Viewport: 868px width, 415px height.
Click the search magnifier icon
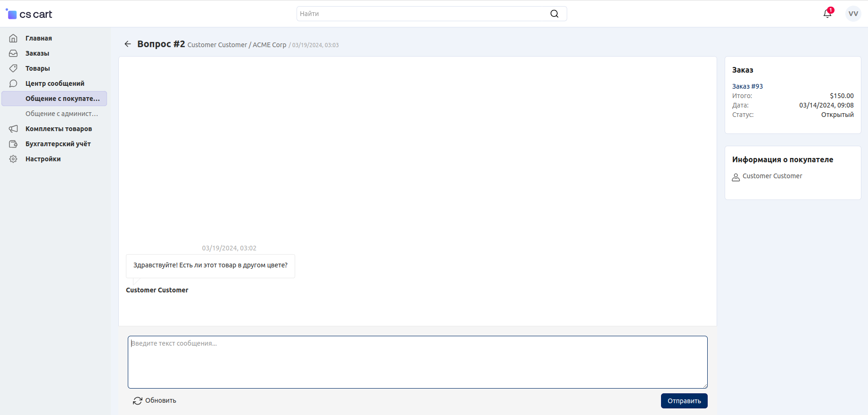tap(554, 14)
